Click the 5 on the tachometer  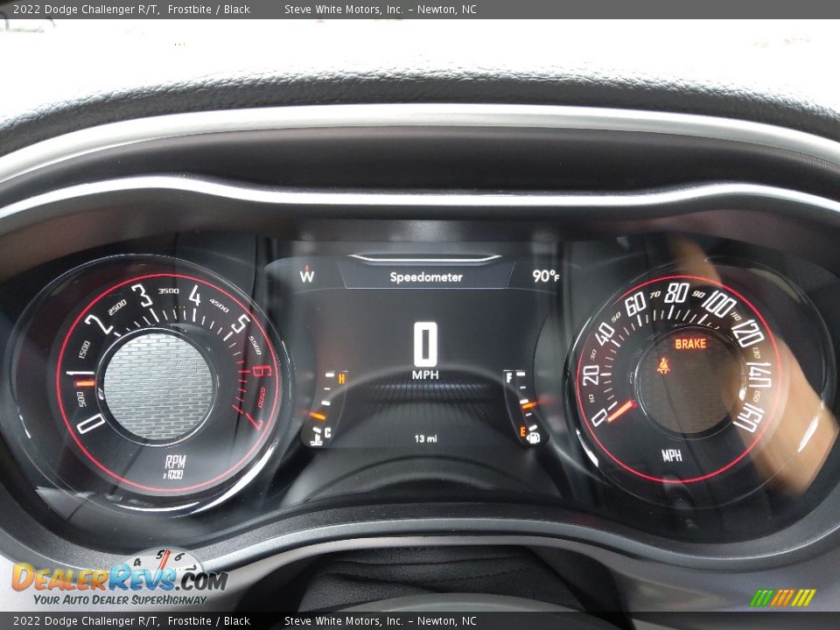coord(241,323)
